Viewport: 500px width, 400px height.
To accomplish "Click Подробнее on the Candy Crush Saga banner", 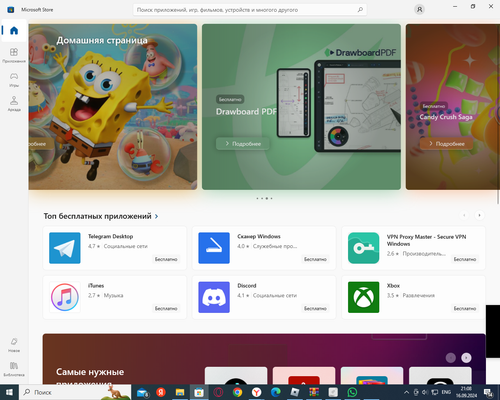I will [446, 144].
